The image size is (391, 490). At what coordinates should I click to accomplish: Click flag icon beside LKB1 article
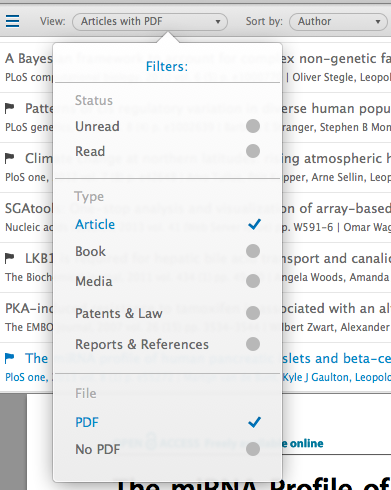(10, 258)
